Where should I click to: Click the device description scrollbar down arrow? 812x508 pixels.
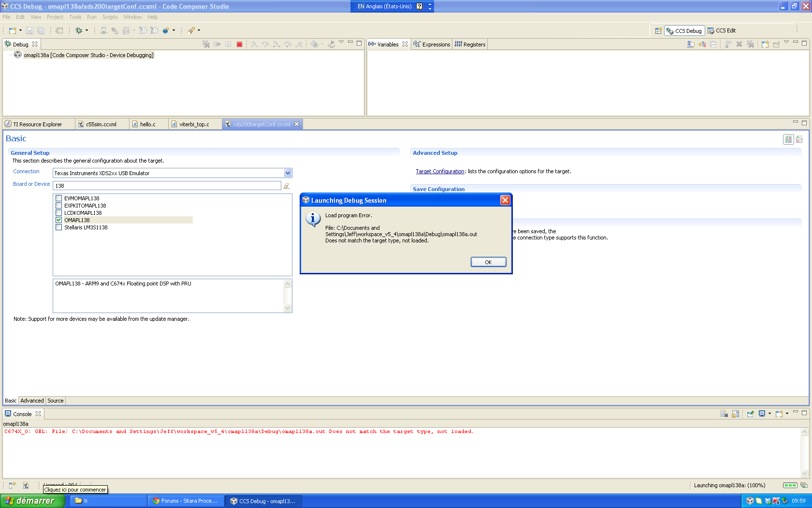(x=288, y=308)
